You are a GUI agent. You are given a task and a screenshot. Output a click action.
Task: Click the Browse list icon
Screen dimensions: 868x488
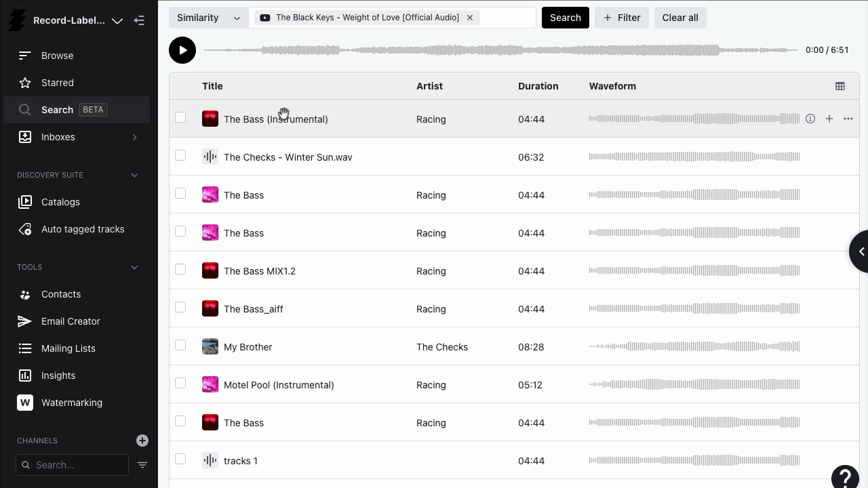(x=25, y=56)
